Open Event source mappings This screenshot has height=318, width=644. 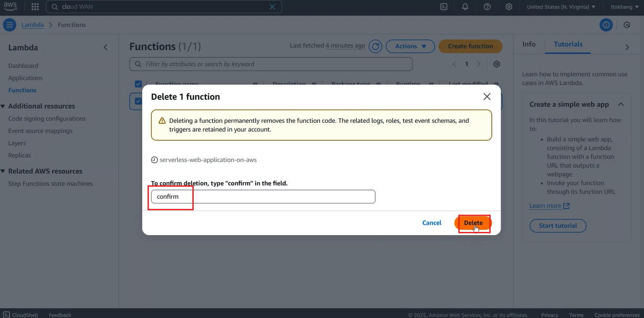tap(40, 131)
